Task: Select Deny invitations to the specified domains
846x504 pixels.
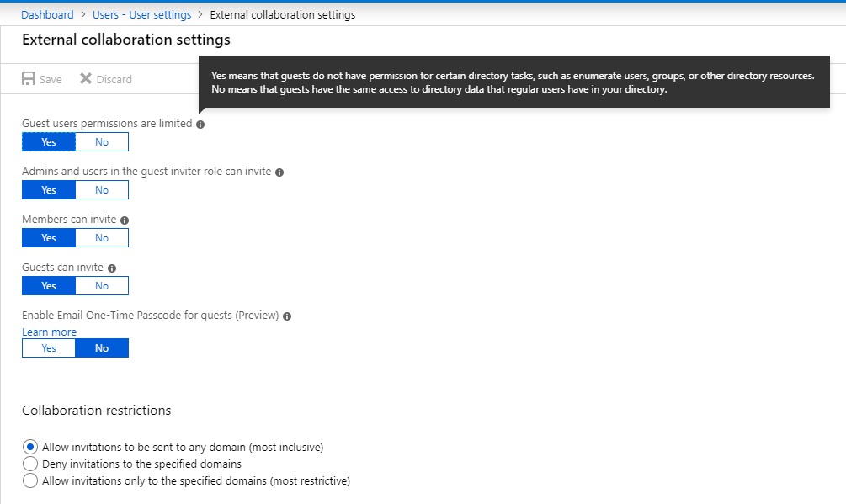Action: pos(30,464)
